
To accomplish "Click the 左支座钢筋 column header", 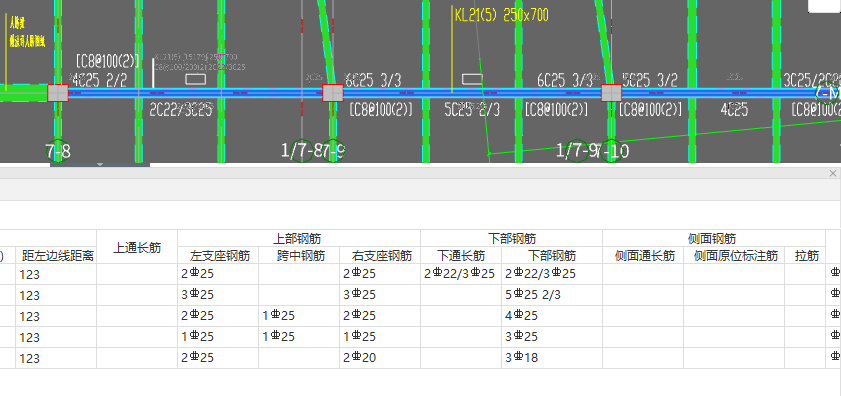I will (218, 255).
